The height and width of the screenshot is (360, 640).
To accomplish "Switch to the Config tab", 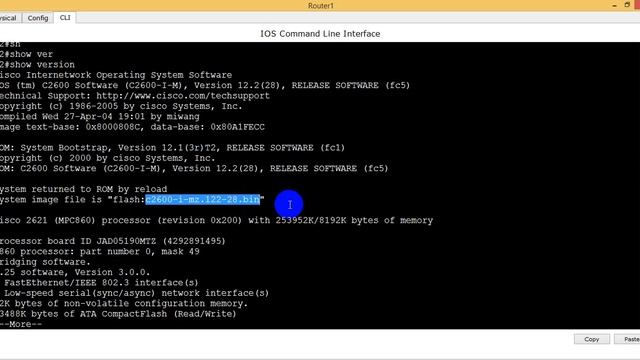I will [38, 18].
